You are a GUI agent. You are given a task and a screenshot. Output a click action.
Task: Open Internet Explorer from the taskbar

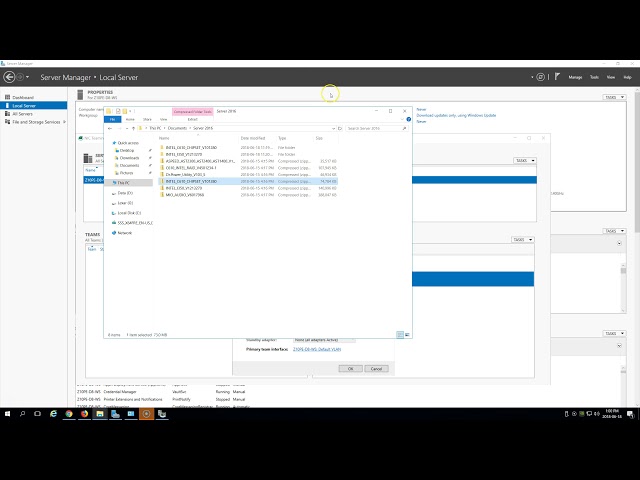[53, 414]
